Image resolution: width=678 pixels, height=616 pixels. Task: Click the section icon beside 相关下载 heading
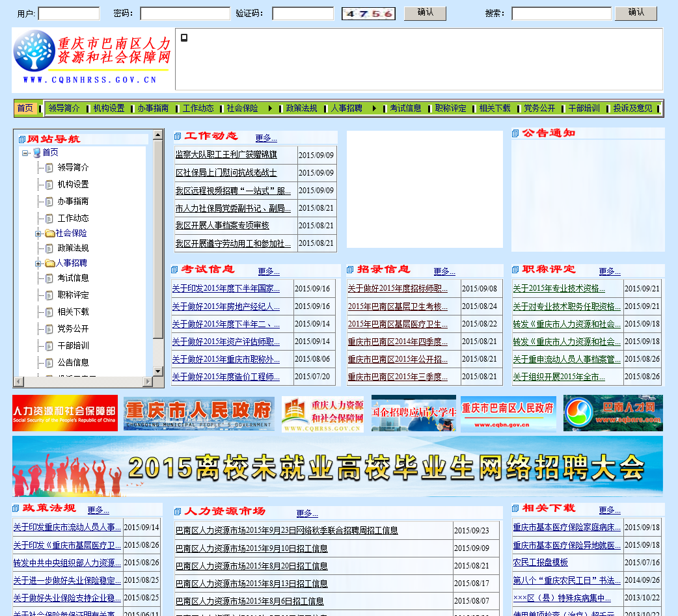pos(515,509)
